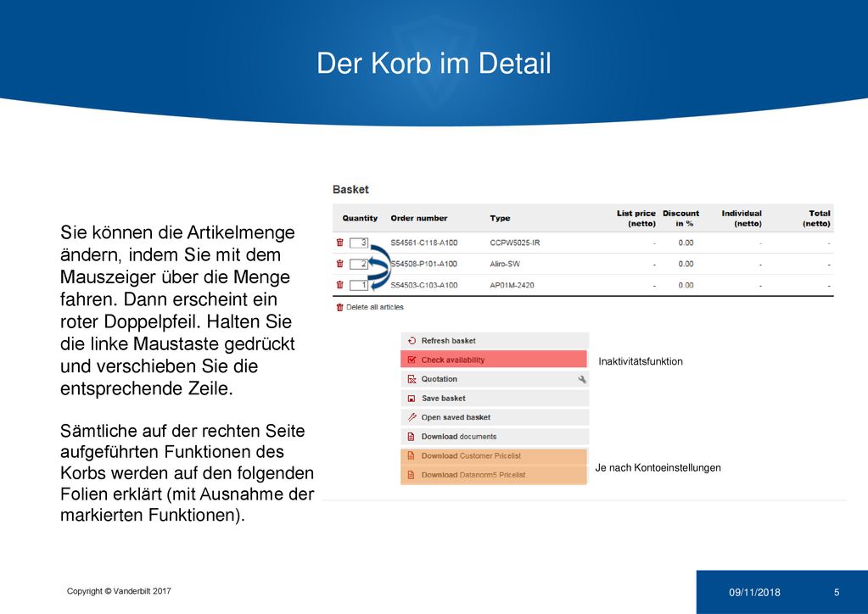The image size is (868, 614).
Task: Click trash icon for S54503-C103-A100 row
Action: [x=340, y=285]
